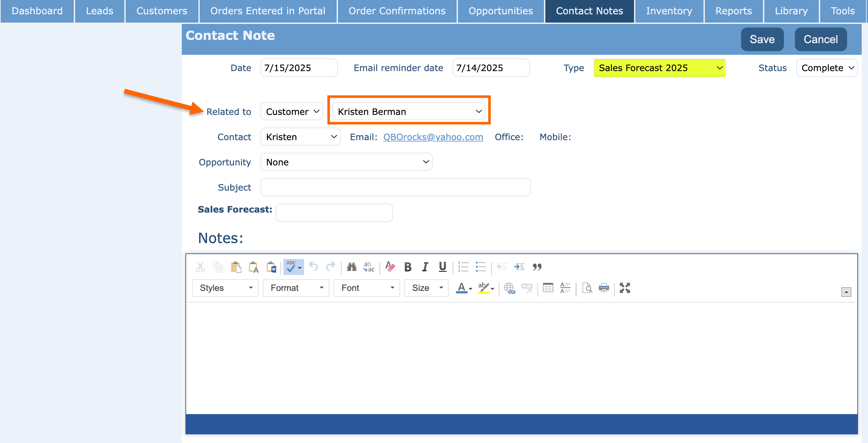
Task: Click the Print icon in editor
Action: tap(604, 288)
